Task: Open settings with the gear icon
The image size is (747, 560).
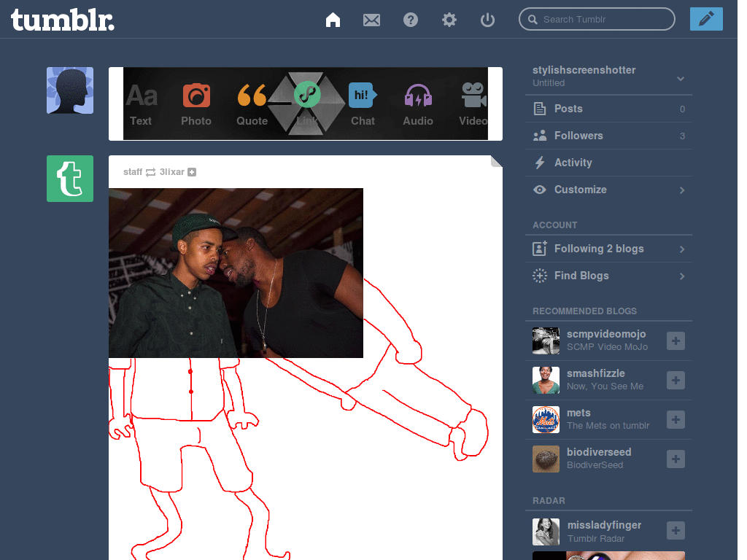Action: (449, 20)
